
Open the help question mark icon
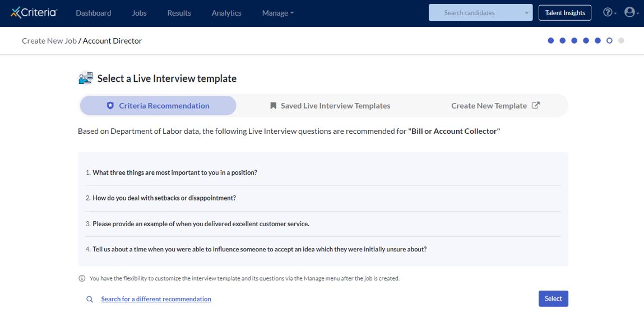click(x=608, y=12)
